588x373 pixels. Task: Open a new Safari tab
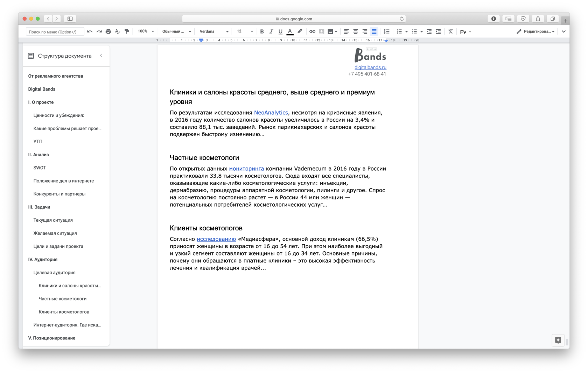(565, 21)
